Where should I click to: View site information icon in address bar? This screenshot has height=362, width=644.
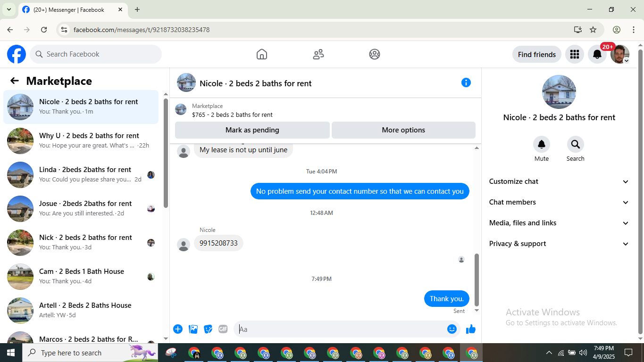pos(64,30)
